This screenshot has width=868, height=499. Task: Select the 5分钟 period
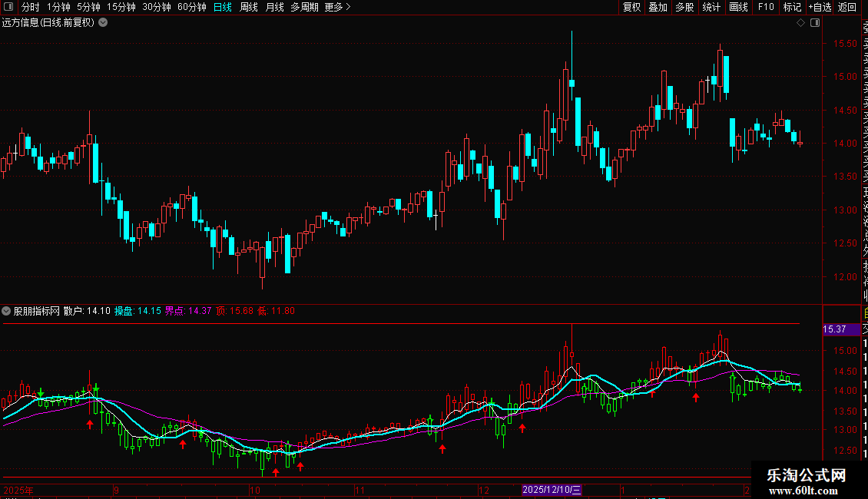(88, 7)
